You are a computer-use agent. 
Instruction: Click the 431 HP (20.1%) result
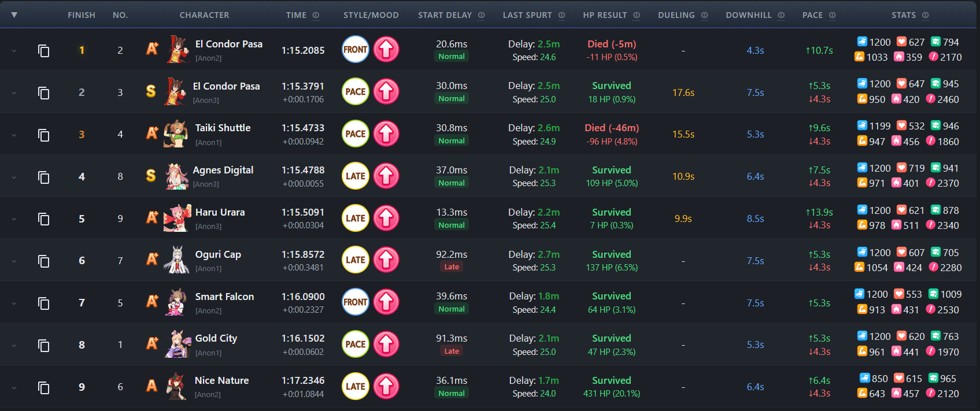[612, 394]
